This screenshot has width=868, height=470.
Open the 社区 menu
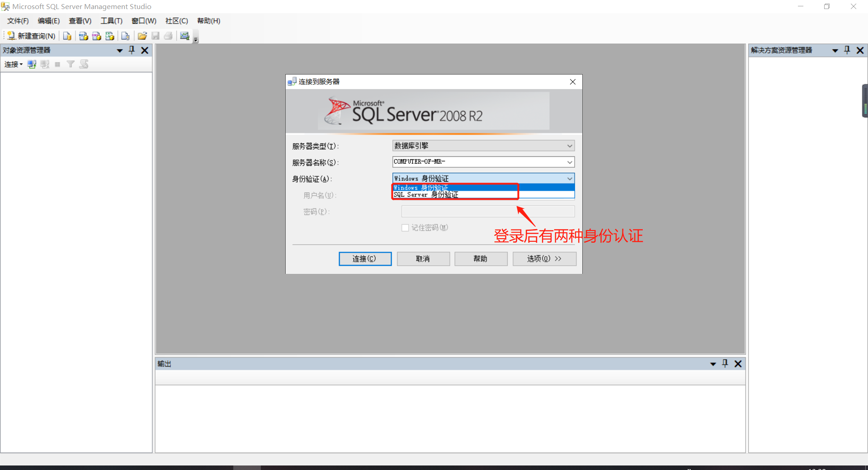[176, 21]
